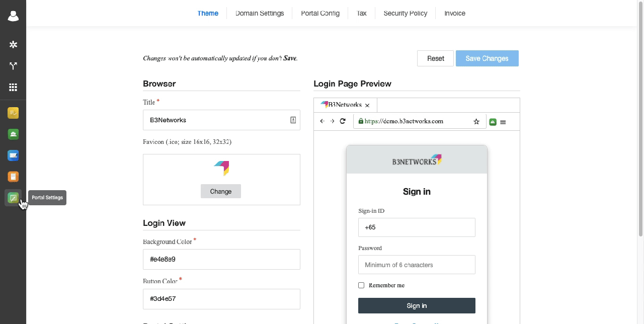
Task: Click the Sign in heading in preview
Action: coord(417,192)
